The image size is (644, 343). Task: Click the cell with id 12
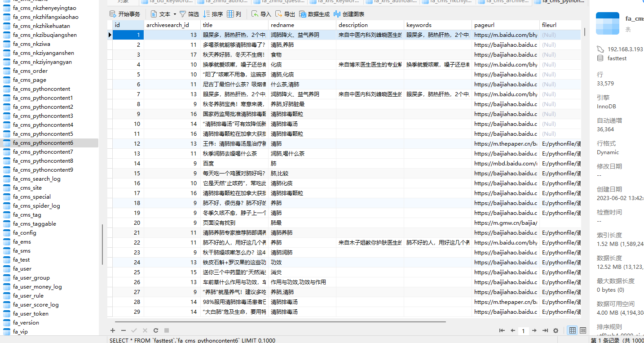point(128,144)
